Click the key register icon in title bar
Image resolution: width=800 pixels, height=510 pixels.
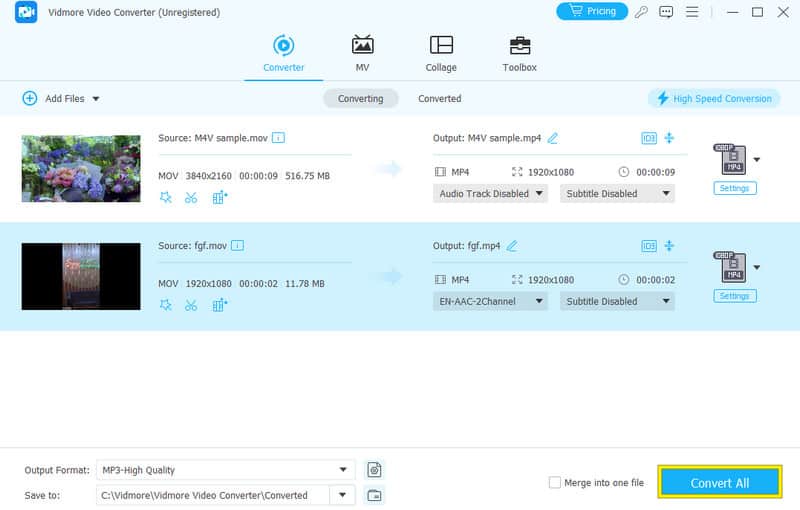(x=641, y=12)
